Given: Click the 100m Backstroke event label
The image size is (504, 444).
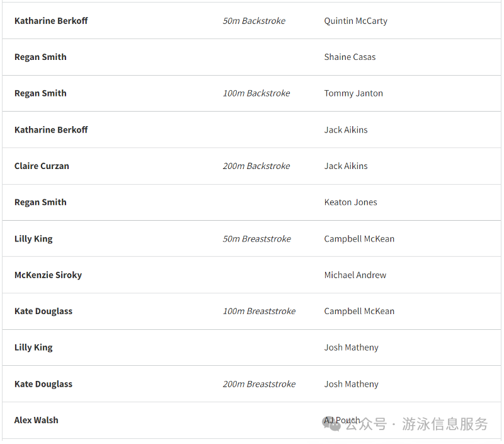Looking at the screenshot, I should pos(256,93).
